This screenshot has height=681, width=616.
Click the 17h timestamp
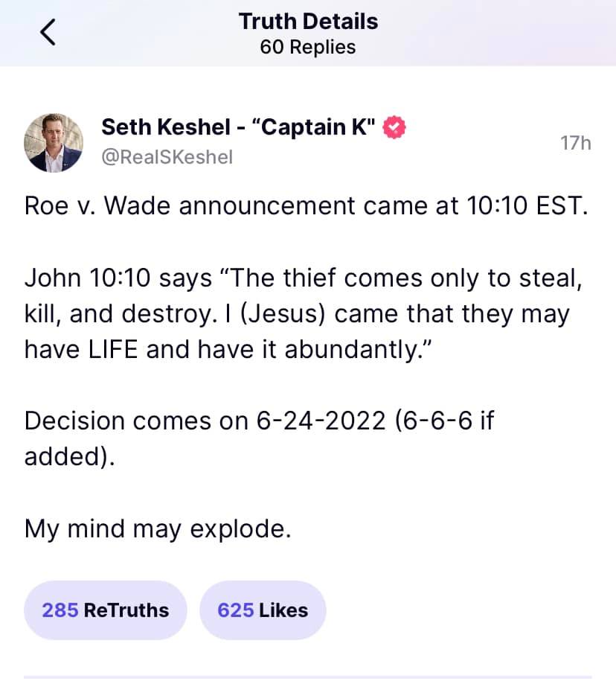[575, 143]
